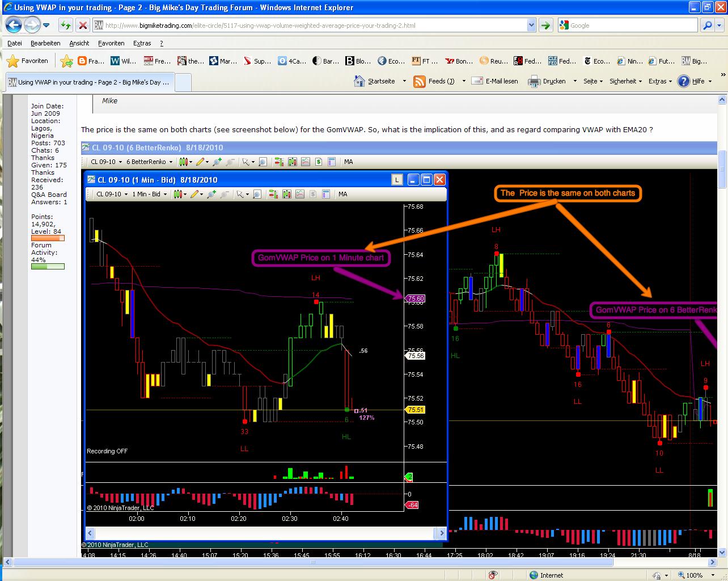Viewport: 728px width, 581px height.
Task: Click magnifier zoom icon in 1 Min chart
Action: tap(257, 194)
